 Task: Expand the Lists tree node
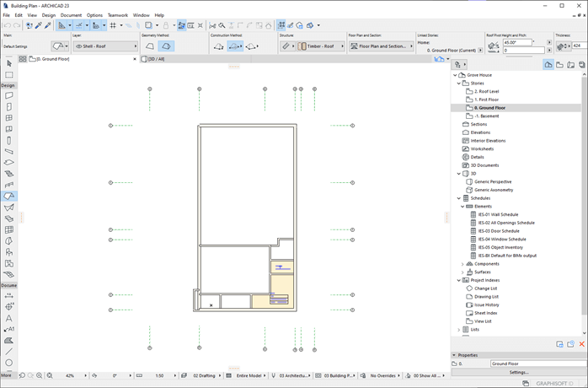[458, 330]
